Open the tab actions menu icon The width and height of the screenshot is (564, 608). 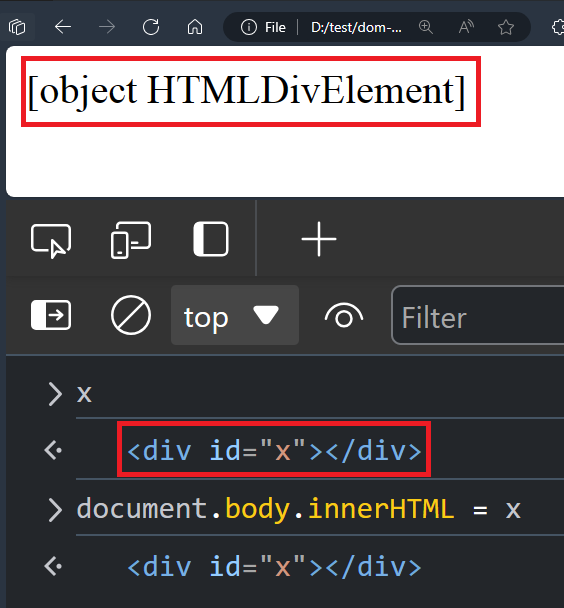17,27
